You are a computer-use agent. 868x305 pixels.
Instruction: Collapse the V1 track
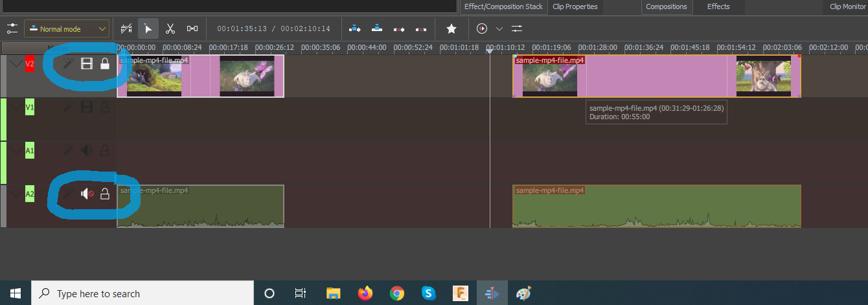16,107
